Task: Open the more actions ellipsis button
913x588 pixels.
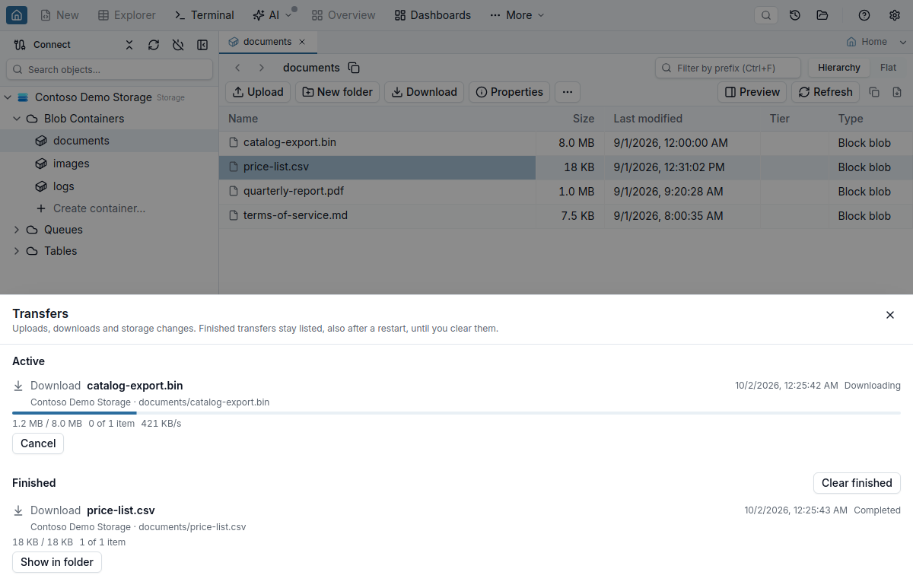Action: 568,92
